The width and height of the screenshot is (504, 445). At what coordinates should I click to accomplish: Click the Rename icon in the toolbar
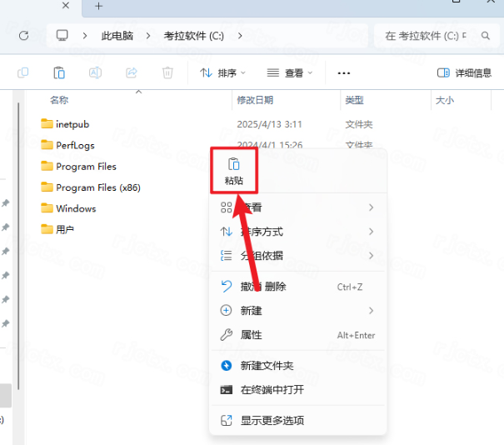click(x=95, y=73)
